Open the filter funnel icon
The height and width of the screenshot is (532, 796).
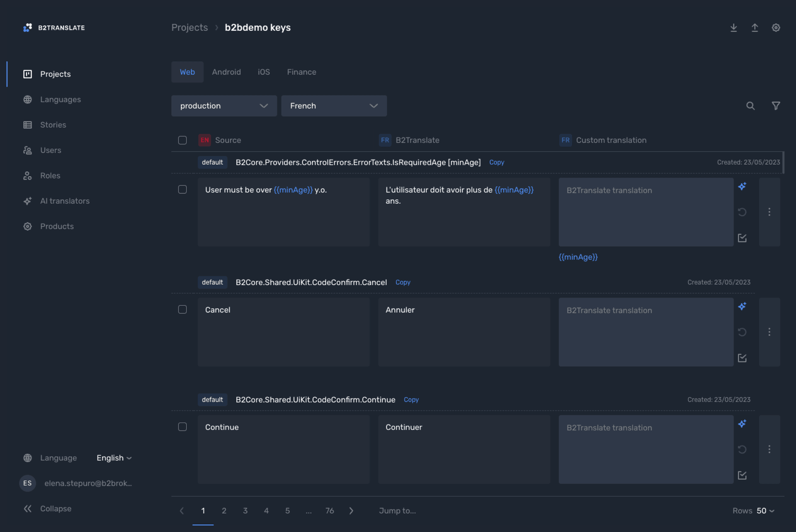pyautogui.click(x=775, y=106)
